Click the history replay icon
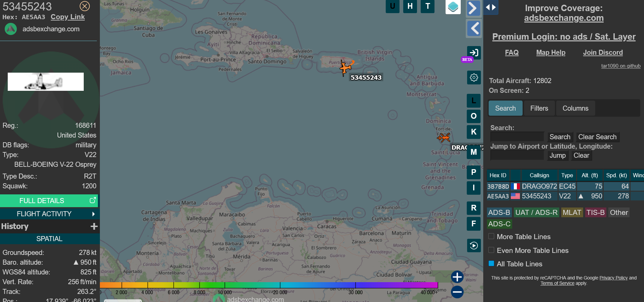The width and height of the screenshot is (644, 302). (474, 246)
